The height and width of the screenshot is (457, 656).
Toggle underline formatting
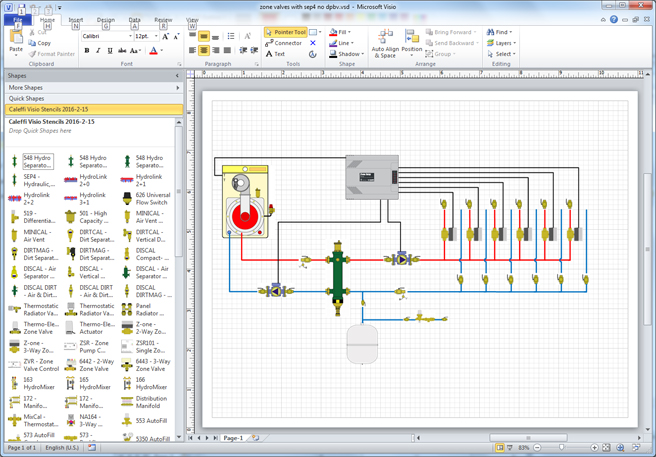click(110, 51)
